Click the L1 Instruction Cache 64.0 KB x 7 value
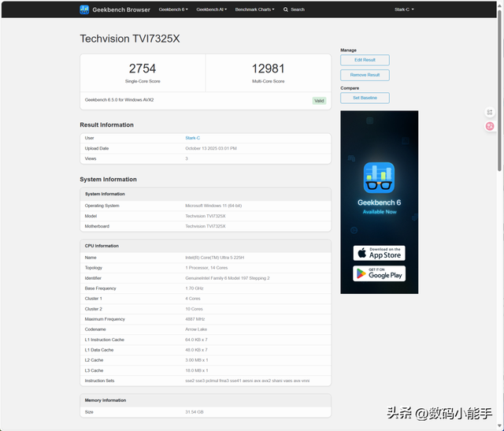 [196, 340]
